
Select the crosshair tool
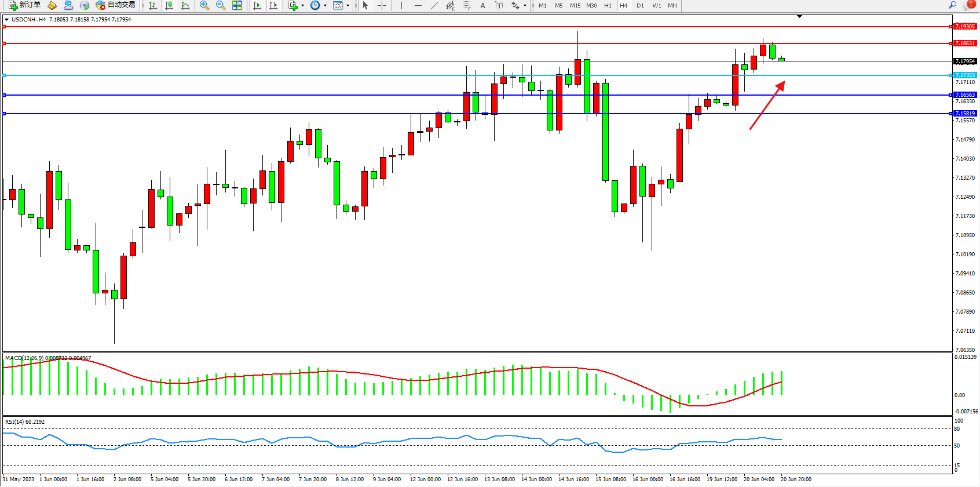point(382,5)
